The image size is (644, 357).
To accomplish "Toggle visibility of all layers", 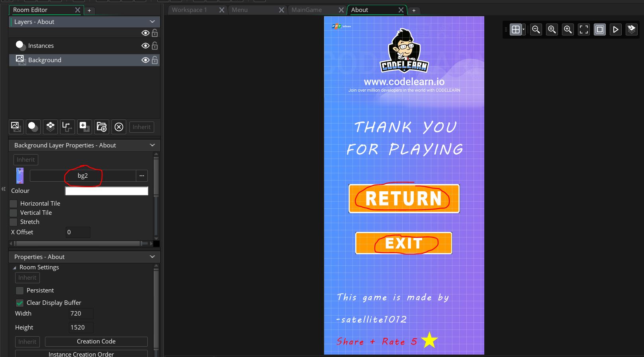I will 145,33.
